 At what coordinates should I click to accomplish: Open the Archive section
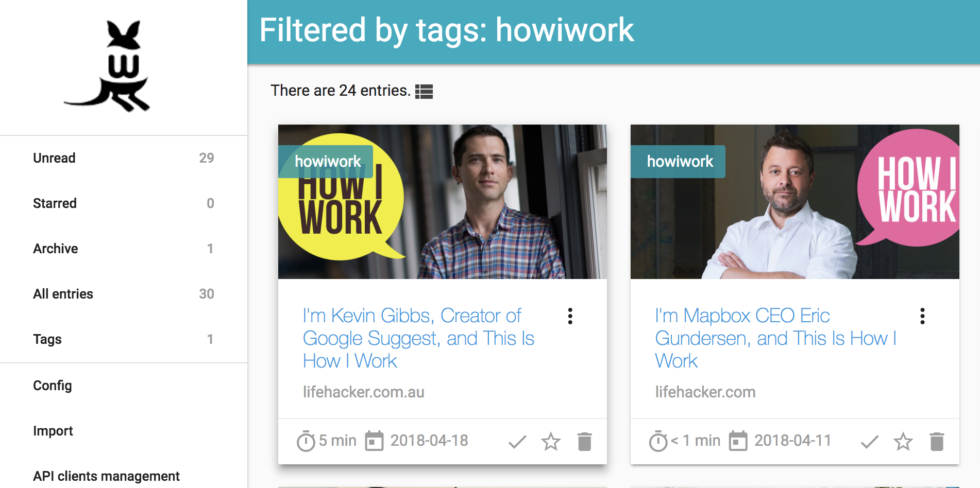tap(56, 249)
